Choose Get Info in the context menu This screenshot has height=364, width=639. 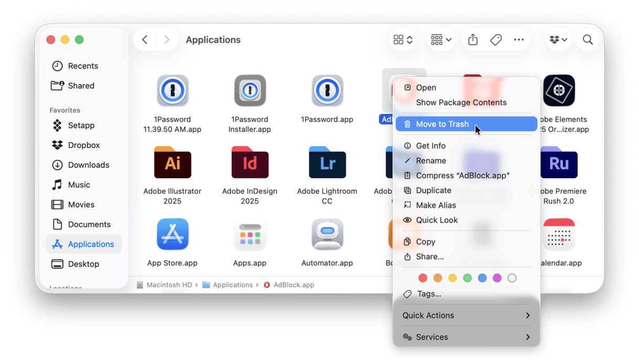(x=430, y=146)
